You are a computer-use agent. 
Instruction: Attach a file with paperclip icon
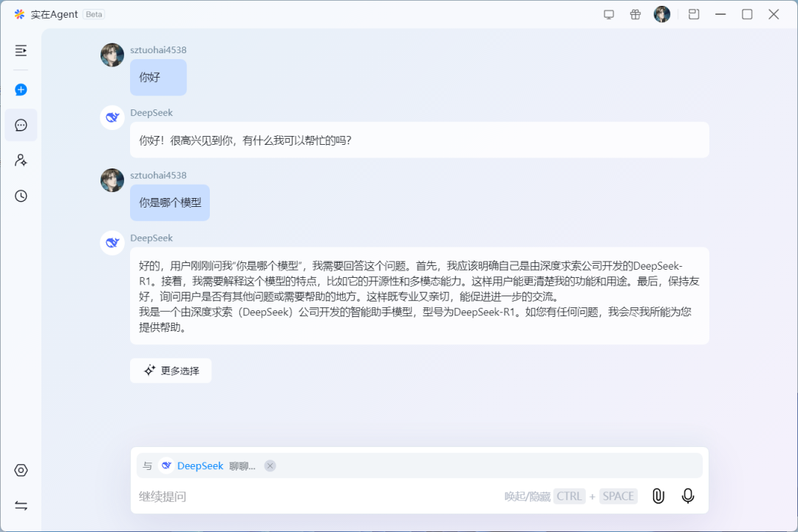[x=658, y=496]
